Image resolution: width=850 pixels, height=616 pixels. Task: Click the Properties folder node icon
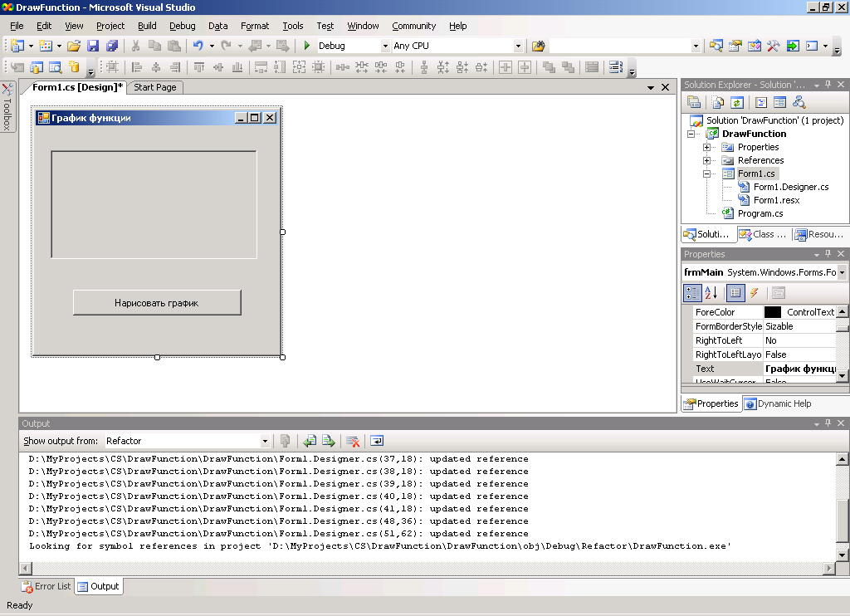727,147
